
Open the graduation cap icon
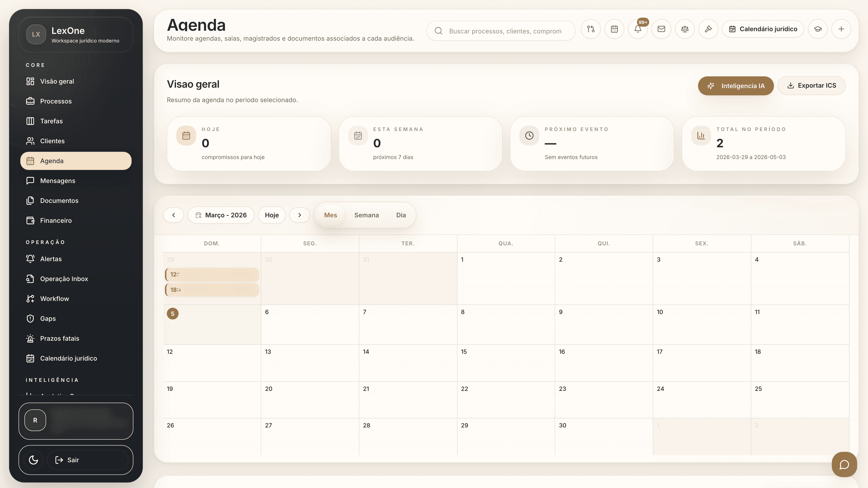tap(817, 29)
